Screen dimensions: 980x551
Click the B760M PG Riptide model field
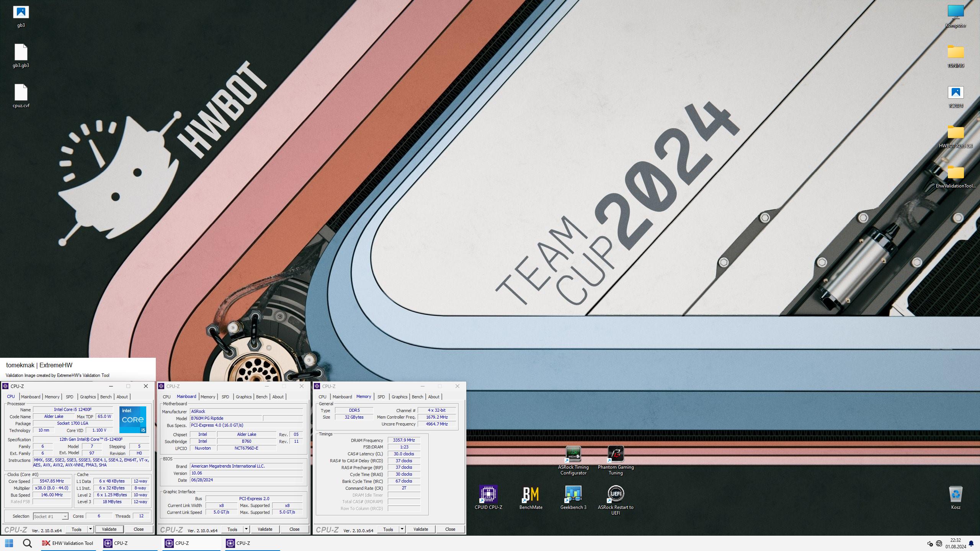point(226,419)
